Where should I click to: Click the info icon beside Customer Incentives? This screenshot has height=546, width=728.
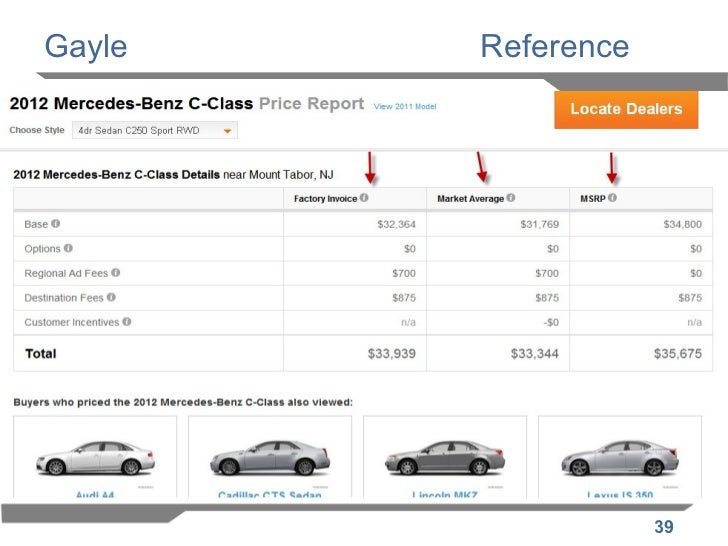pos(127,321)
